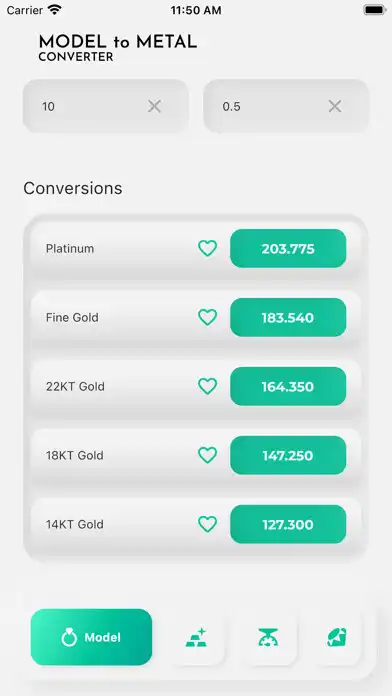This screenshot has height=696, width=392.
Task: Open the gold bars tab
Action: point(196,637)
